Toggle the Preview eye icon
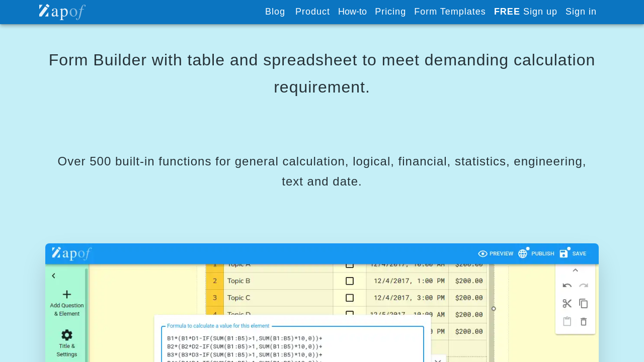This screenshot has width=644, height=362. (x=483, y=253)
